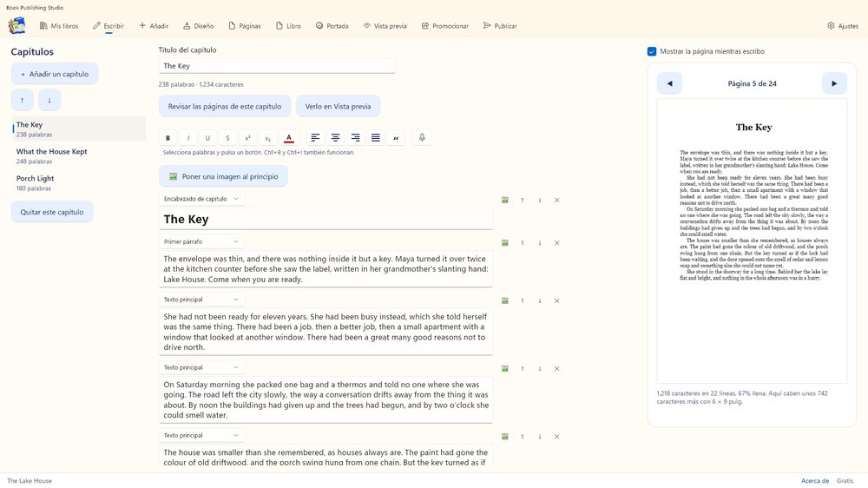Apply strikethrough with the S button

point(227,138)
